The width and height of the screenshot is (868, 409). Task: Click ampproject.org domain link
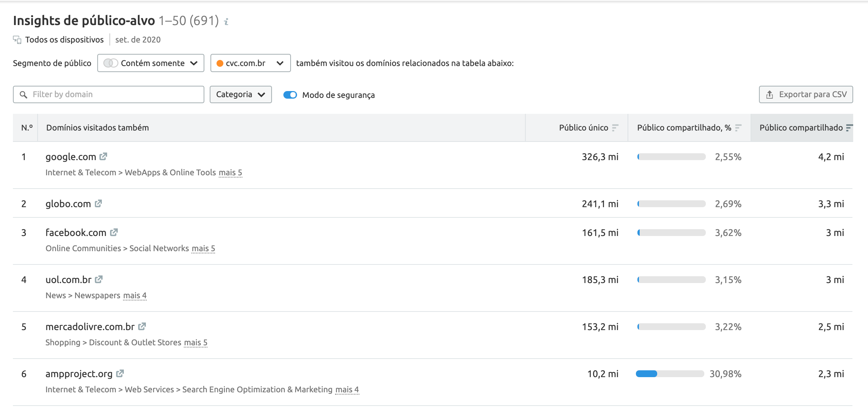(79, 374)
